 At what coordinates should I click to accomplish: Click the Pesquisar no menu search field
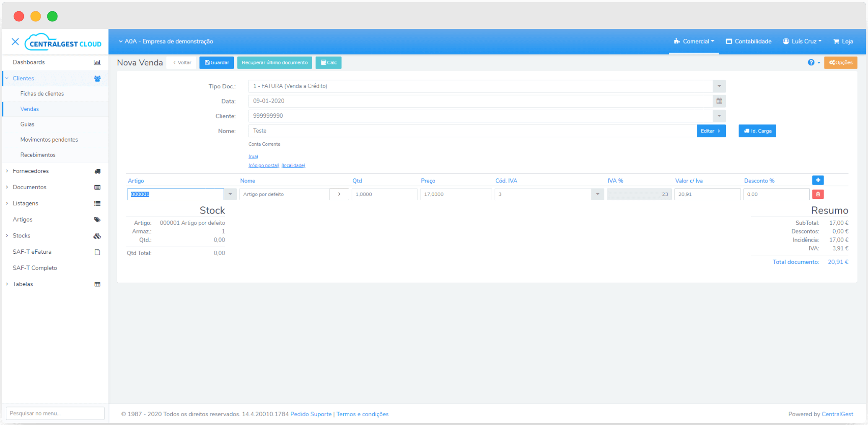[x=55, y=413]
